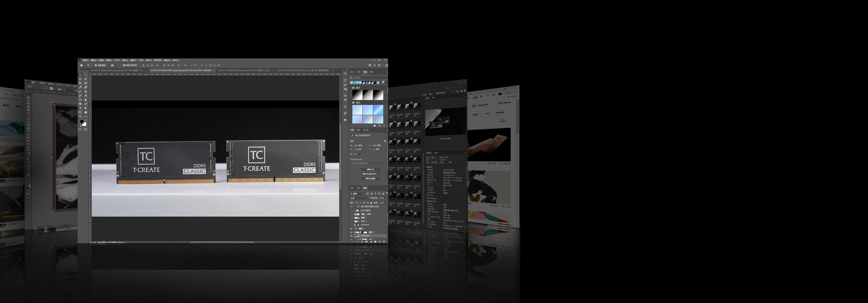Click middle button in Properties button stack
The height and width of the screenshot is (303, 868).
371,174
